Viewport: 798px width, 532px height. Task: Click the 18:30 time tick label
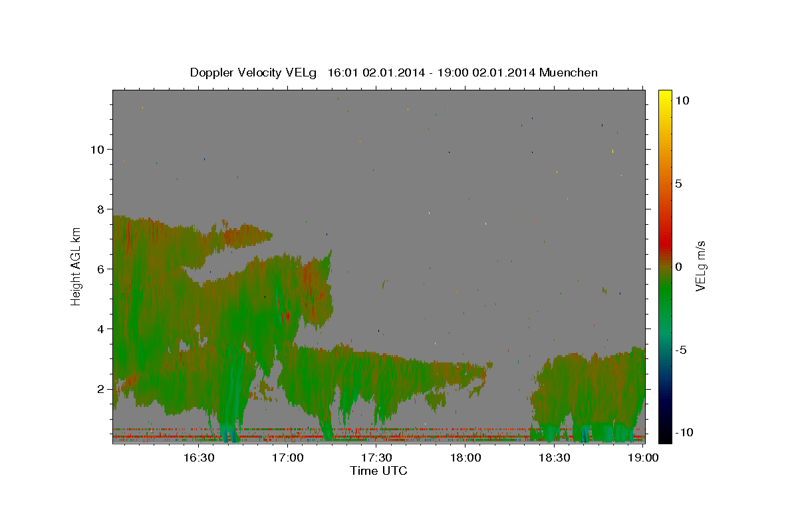(555, 458)
